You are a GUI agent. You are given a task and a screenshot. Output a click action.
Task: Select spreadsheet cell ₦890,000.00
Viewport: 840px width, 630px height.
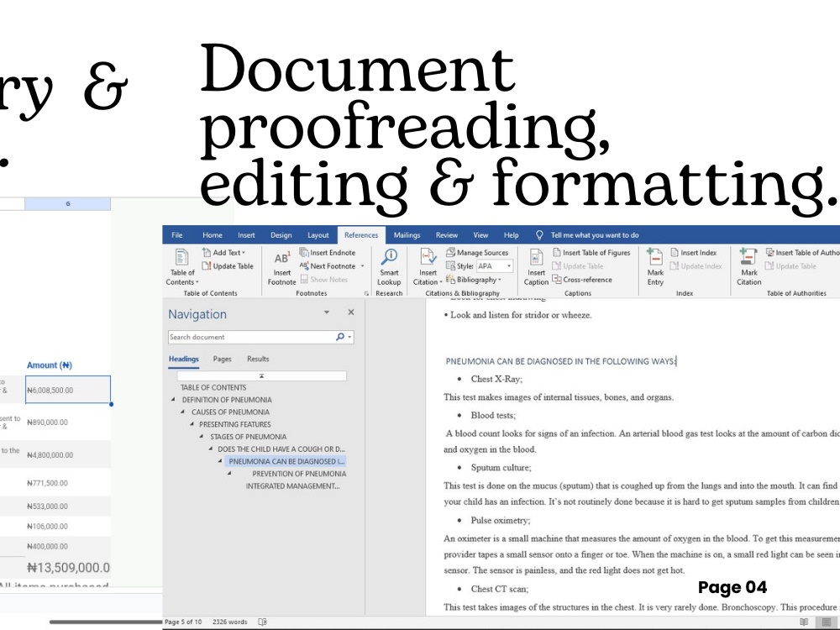click(x=68, y=423)
